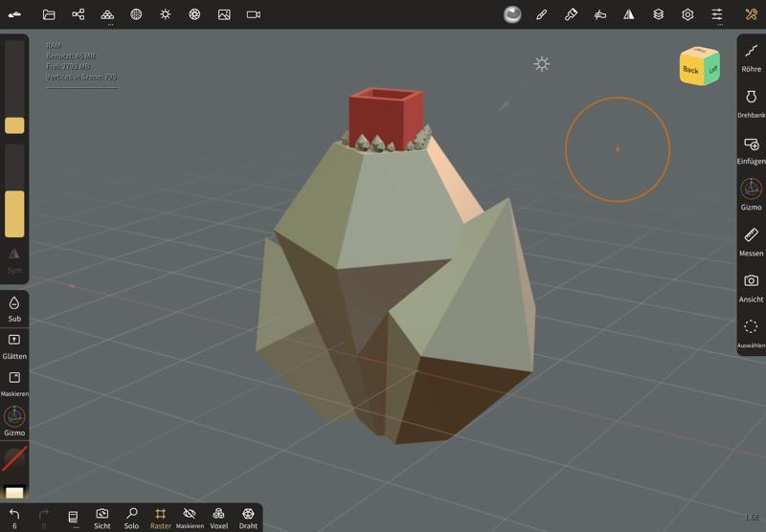Redo the action
Viewport: 766px width, 532px height.
click(x=43, y=518)
